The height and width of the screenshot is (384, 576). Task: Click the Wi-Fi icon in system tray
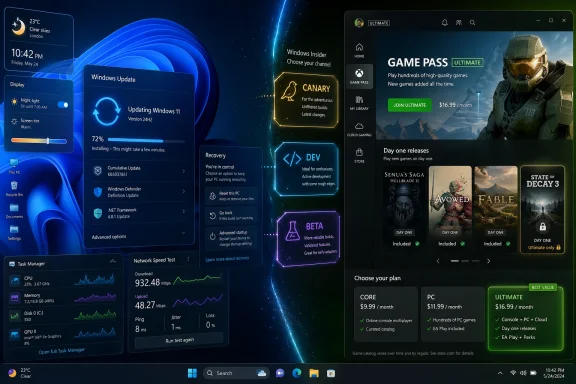513,373
